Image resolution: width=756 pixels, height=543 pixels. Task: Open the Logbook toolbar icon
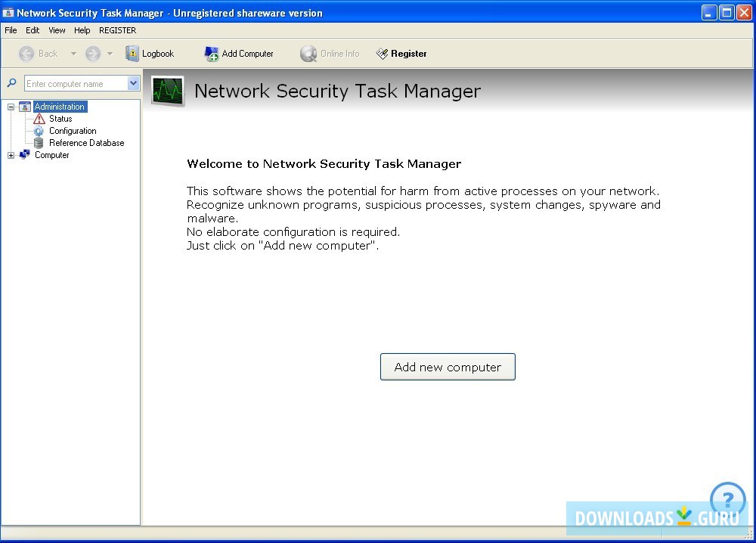[x=132, y=54]
